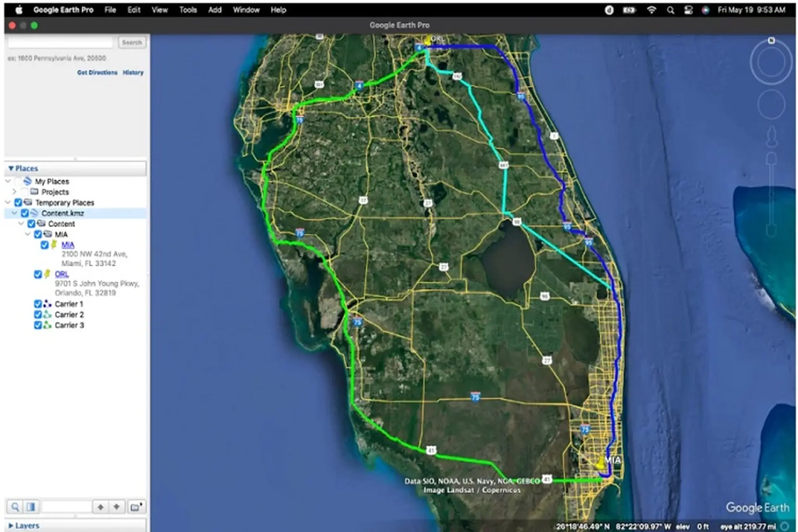The image size is (798, 532).
Task: Toggle the Content.kmz checkbox
Action: tap(25, 213)
